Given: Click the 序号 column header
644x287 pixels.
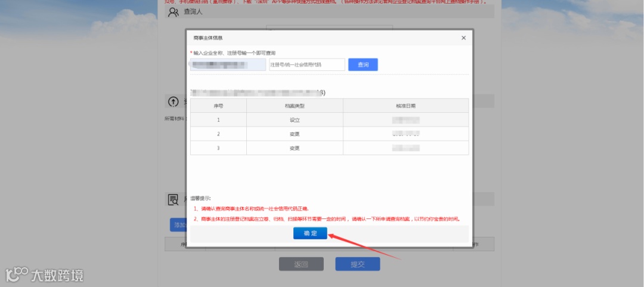Looking at the screenshot, I should 218,106.
